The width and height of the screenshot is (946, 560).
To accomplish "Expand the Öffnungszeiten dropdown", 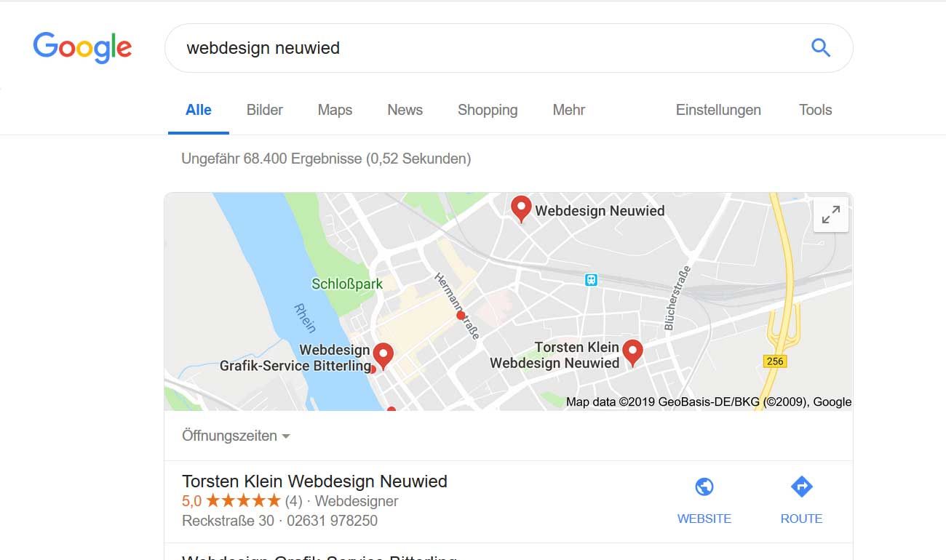I will pos(236,436).
